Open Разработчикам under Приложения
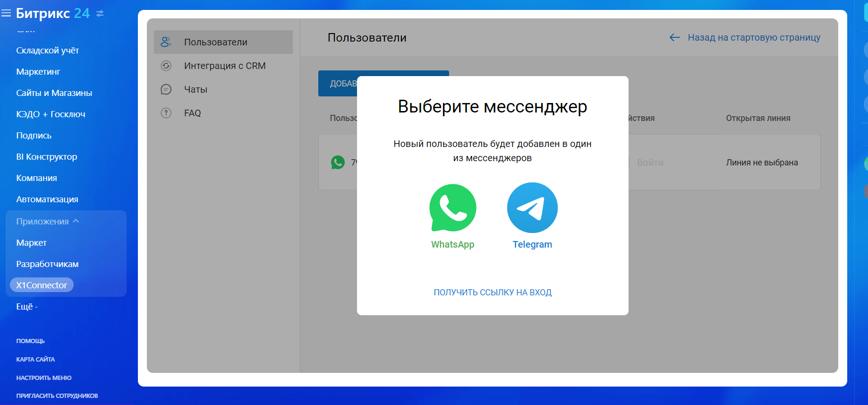 [47, 264]
